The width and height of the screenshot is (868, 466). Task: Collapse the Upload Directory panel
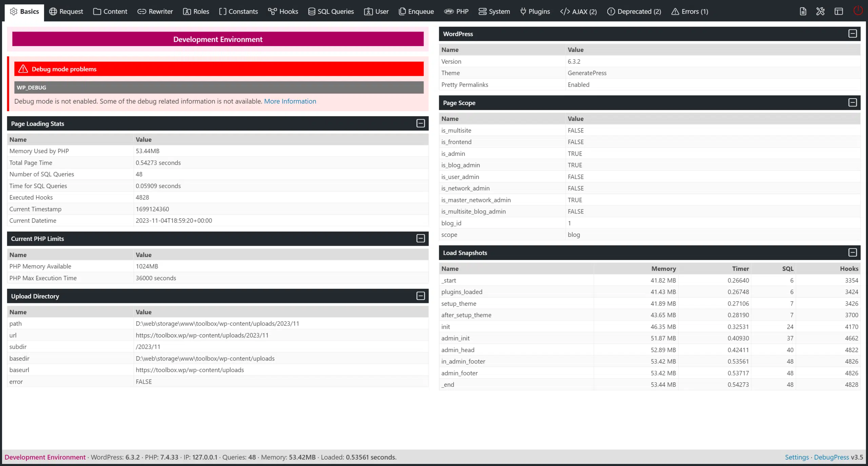tap(420, 296)
